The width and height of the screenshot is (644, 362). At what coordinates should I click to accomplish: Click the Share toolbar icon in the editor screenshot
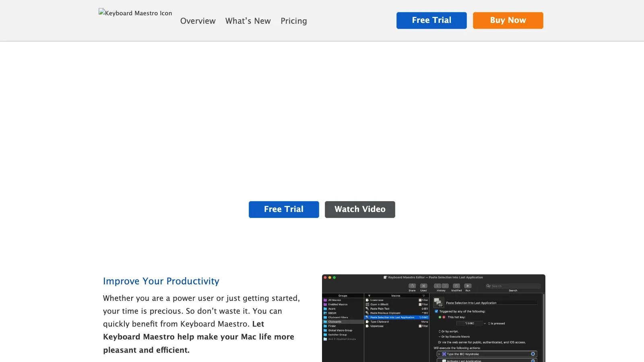pyautogui.click(x=412, y=286)
